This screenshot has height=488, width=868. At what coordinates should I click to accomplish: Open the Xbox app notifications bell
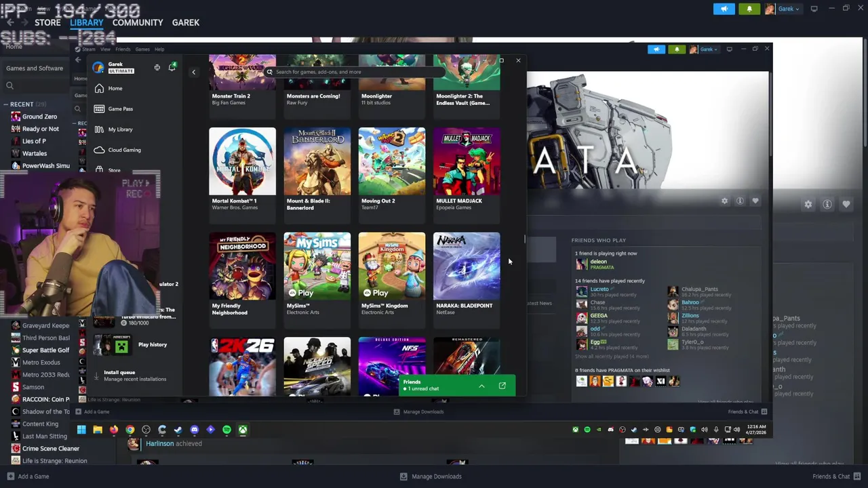click(172, 67)
